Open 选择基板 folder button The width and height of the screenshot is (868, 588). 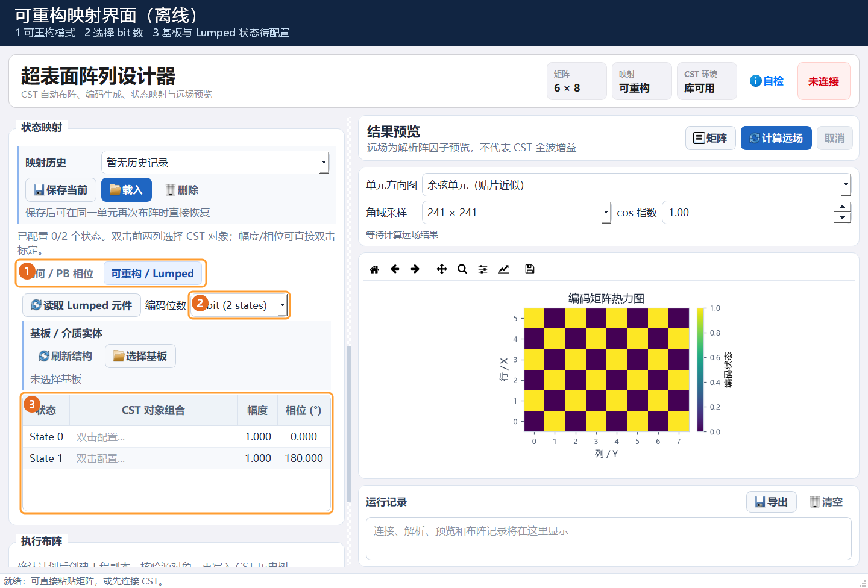140,356
